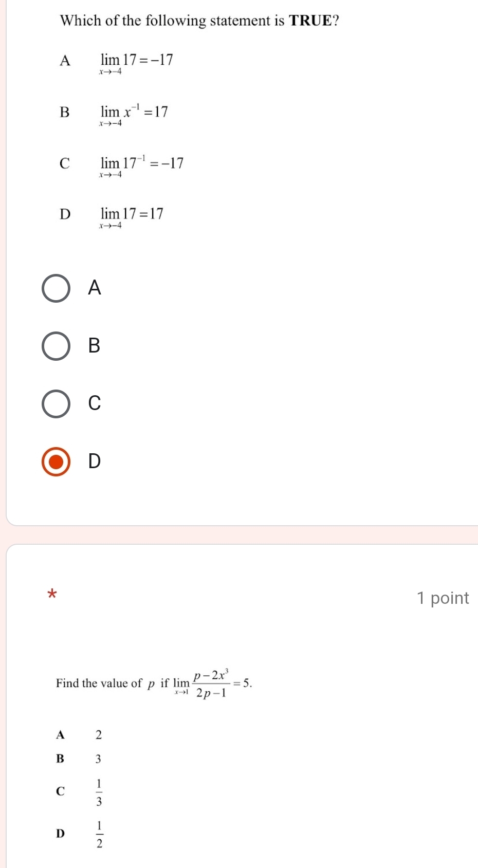Click choice B with value 3
Screen dimensions: 478x868
click(x=79, y=759)
